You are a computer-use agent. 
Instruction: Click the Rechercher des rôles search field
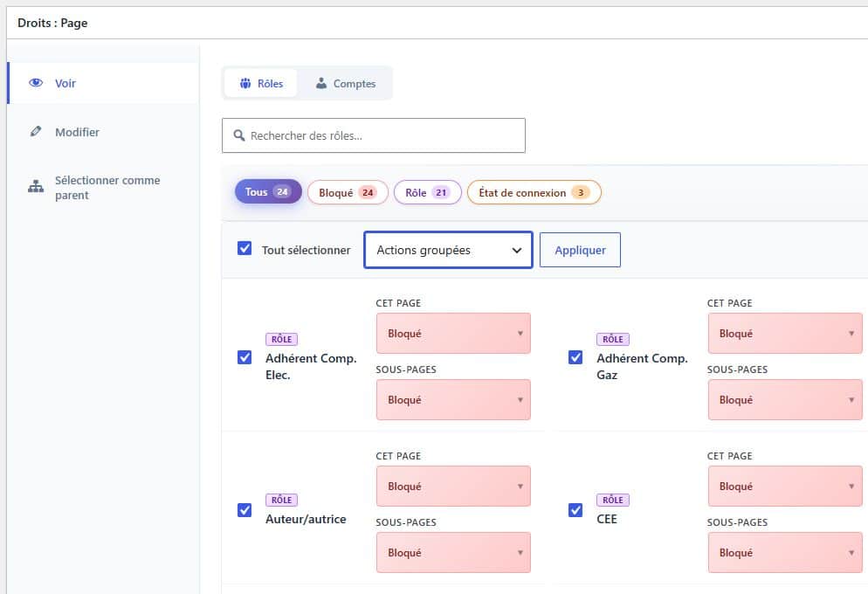click(374, 135)
